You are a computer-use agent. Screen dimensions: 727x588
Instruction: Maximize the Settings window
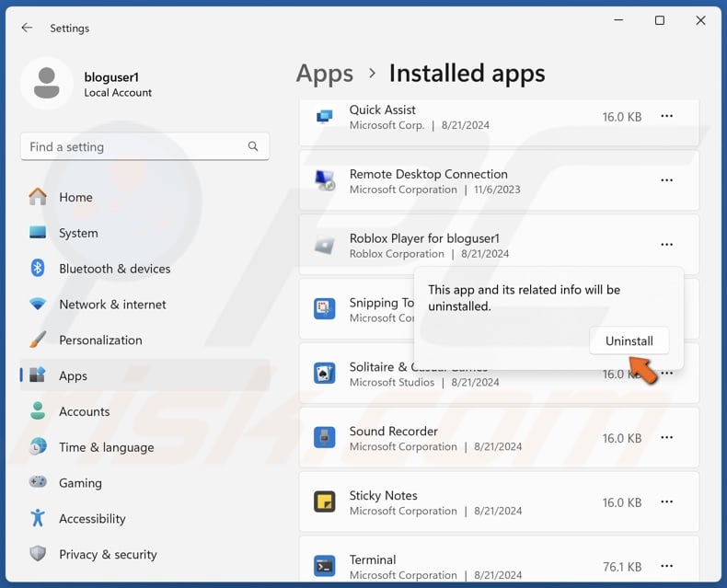tap(659, 20)
